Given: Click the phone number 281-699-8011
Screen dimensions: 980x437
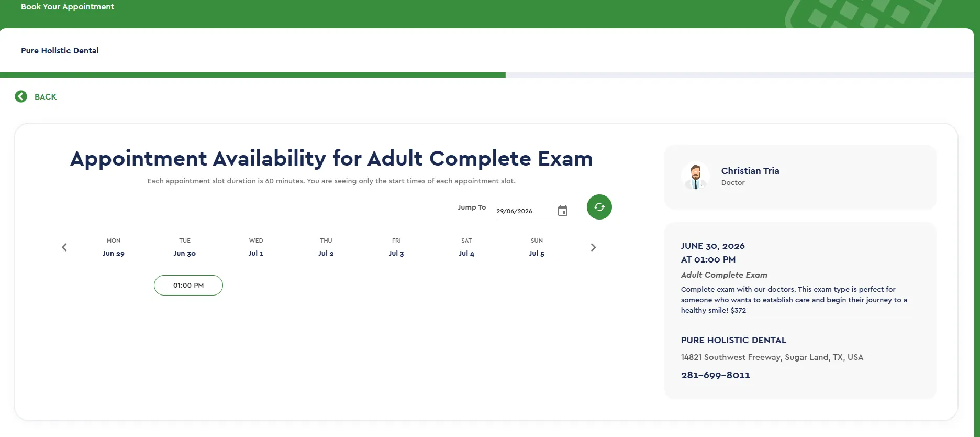Looking at the screenshot, I should click(715, 375).
